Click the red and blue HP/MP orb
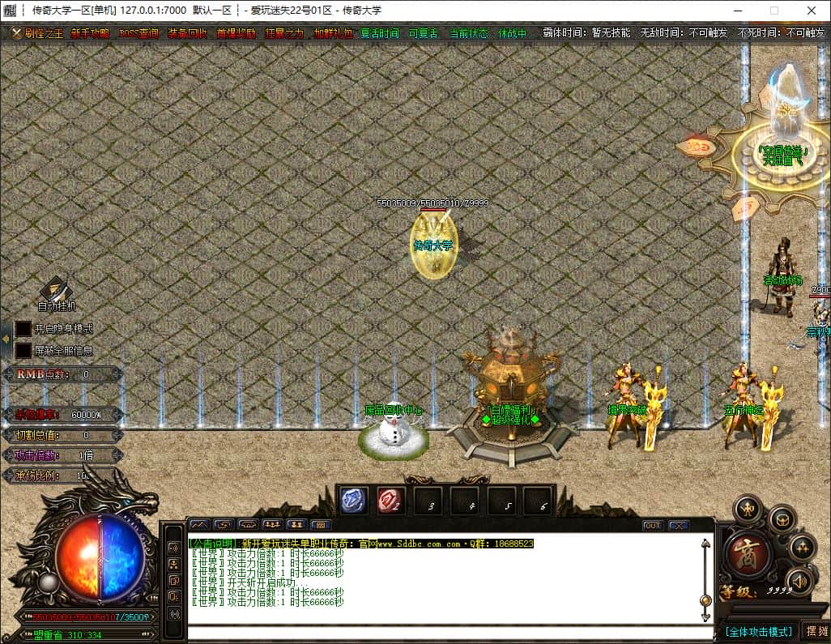831x644 pixels. [100, 559]
